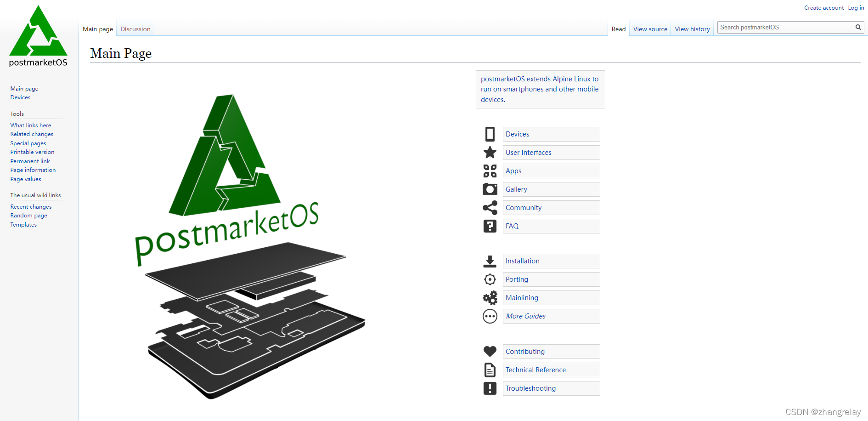Click the postmarketOS logo in sidebar
This screenshot has height=421, width=868.
click(x=38, y=37)
